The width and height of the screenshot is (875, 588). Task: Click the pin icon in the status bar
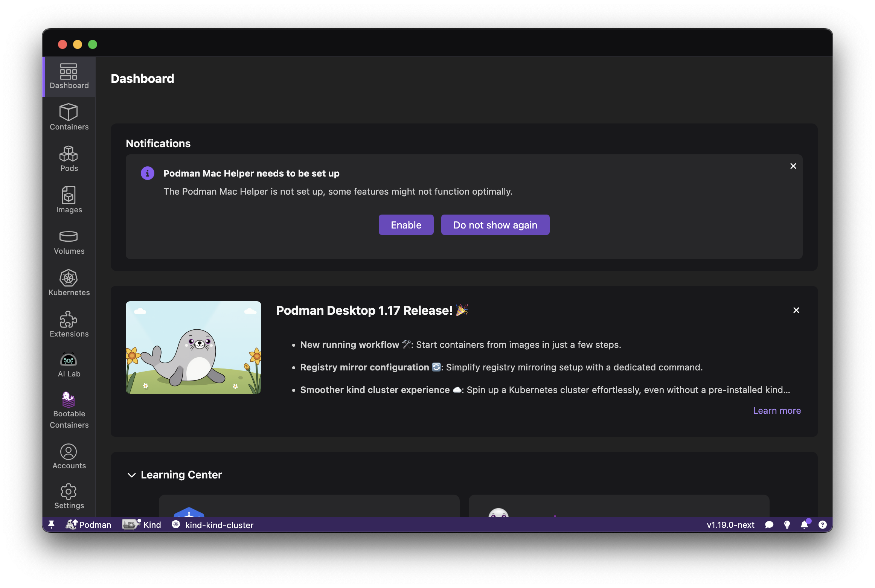(x=52, y=524)
